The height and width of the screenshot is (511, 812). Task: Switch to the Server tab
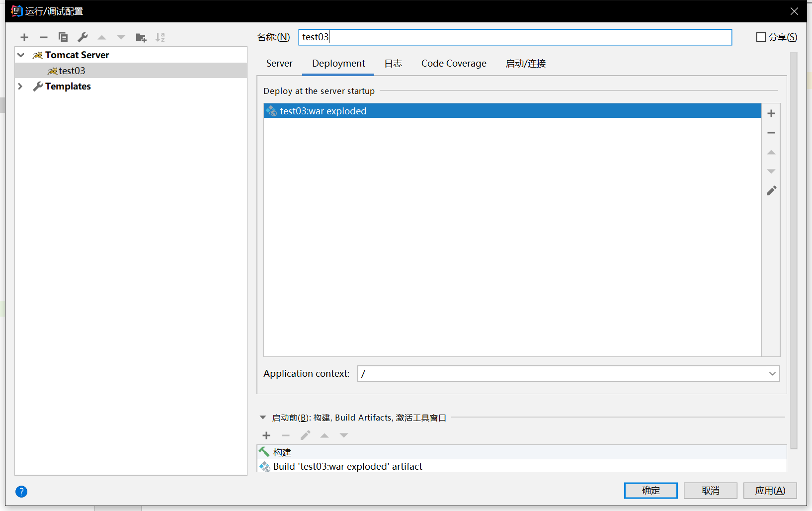tap(279, 63)
